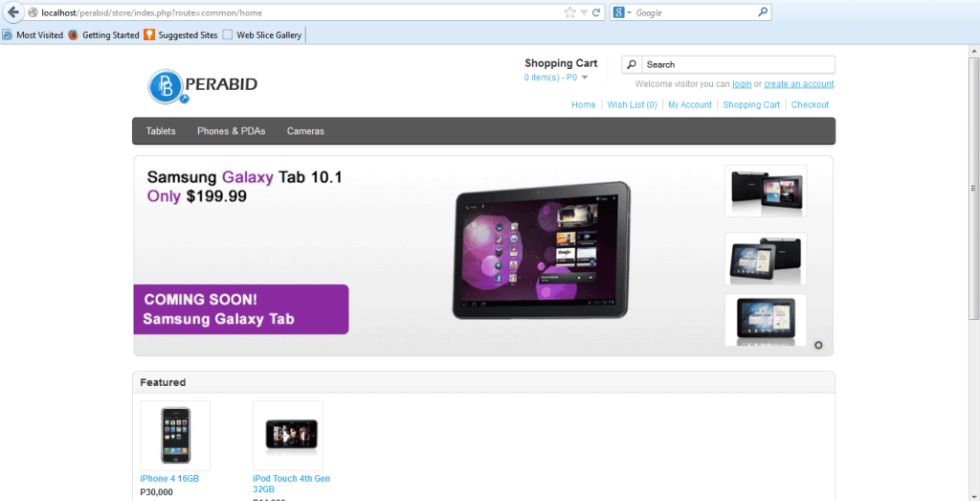Select the Cameras category menu
Viewport: 980px width, 501px height.
[305, 131]
